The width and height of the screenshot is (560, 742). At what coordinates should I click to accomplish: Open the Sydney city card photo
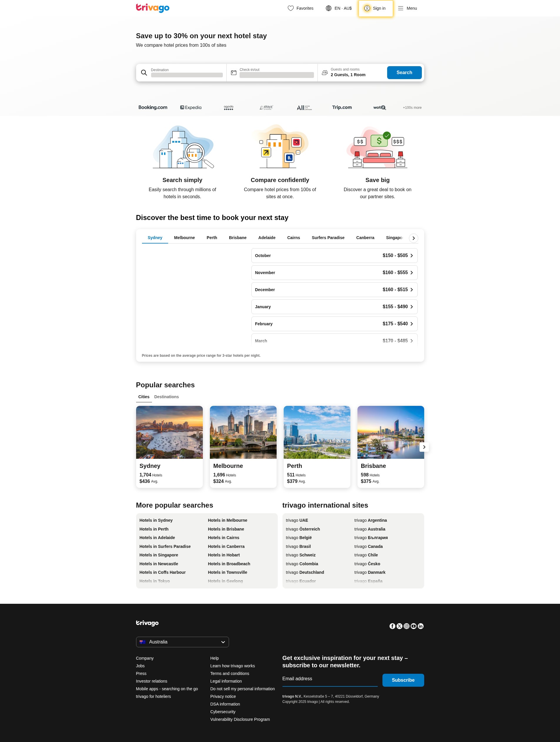(169, 432)
